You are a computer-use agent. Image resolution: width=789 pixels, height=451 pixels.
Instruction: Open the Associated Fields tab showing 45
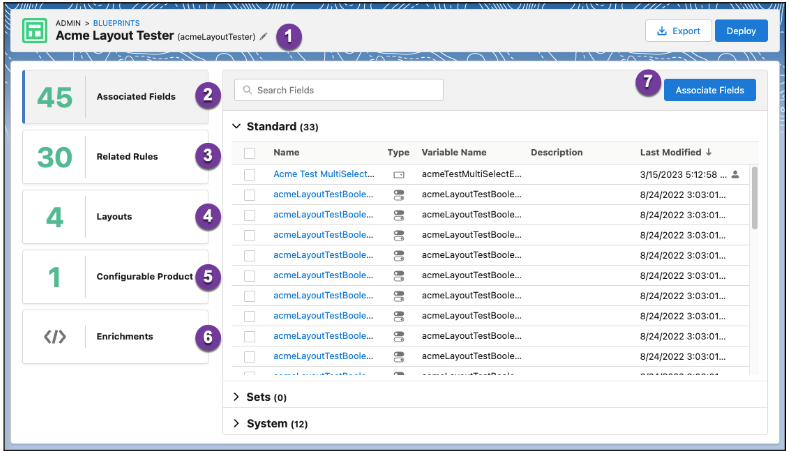point(115,97)
